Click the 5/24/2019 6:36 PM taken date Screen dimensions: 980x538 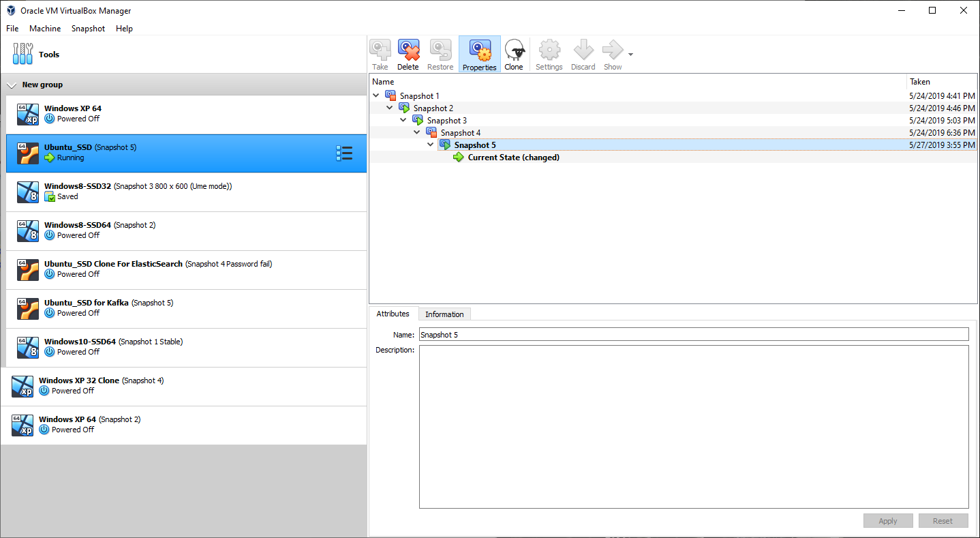pos(943,133)
